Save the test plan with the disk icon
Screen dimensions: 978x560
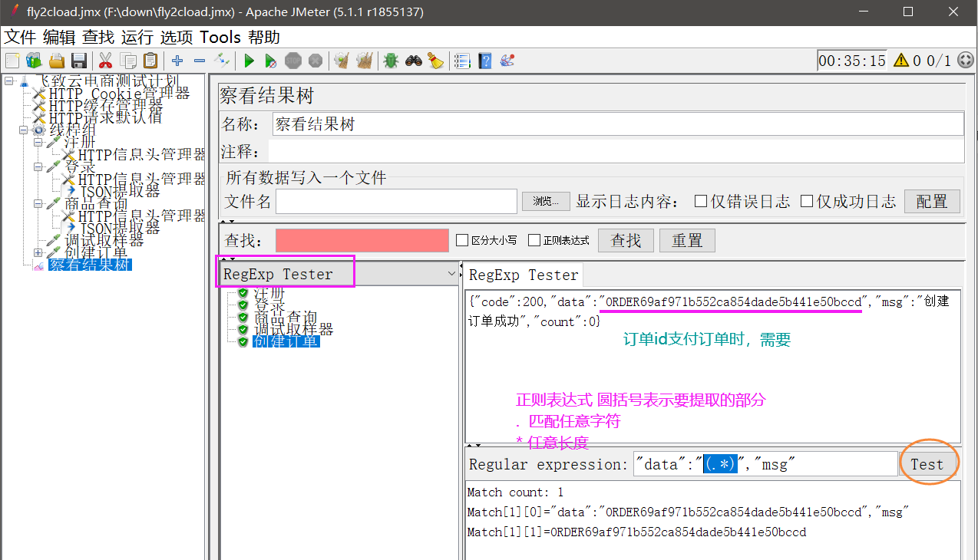pyautogui.click(x=79, y=60)
